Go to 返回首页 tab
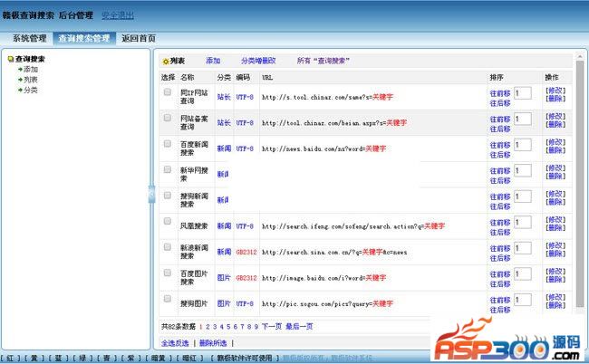Image resolution: width=589 pixels, height=364 pixels. click(x=139, y=38)
